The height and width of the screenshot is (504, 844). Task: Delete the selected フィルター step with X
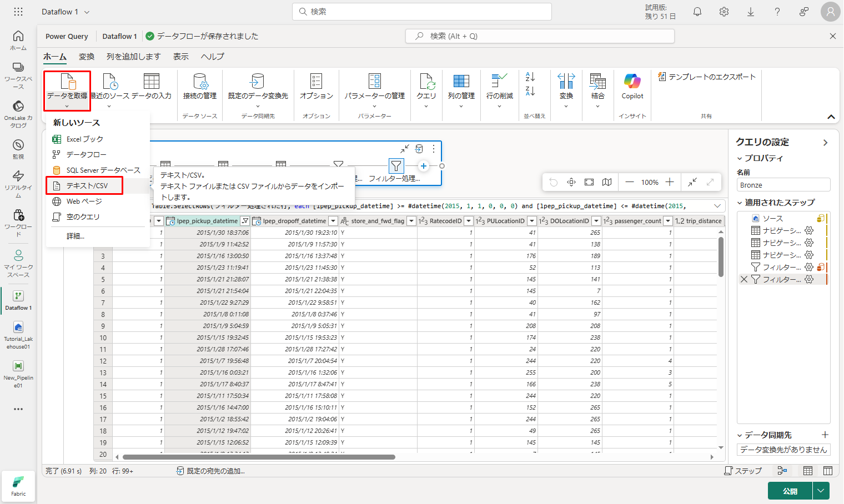[744, 279]
